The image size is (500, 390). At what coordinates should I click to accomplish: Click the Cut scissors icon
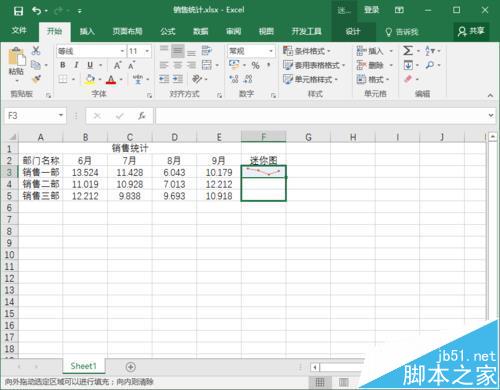coord(36,51)
